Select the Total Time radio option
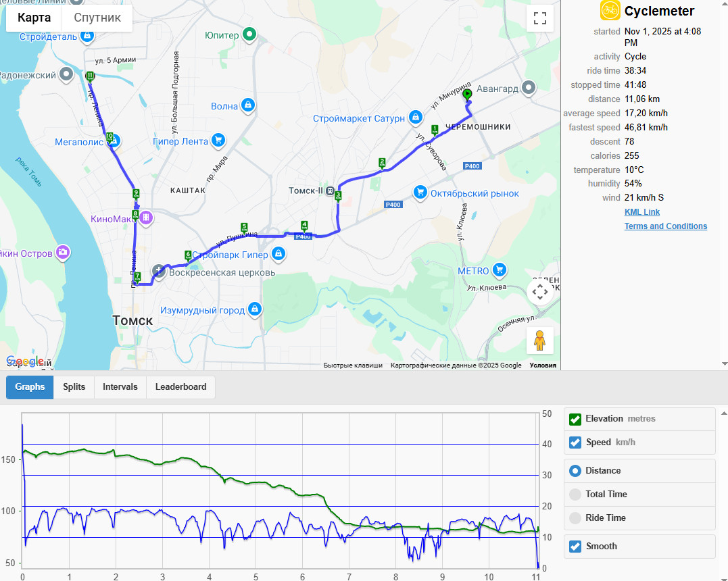The height and width of the screenshot is (581, 728). click(575, 495)
